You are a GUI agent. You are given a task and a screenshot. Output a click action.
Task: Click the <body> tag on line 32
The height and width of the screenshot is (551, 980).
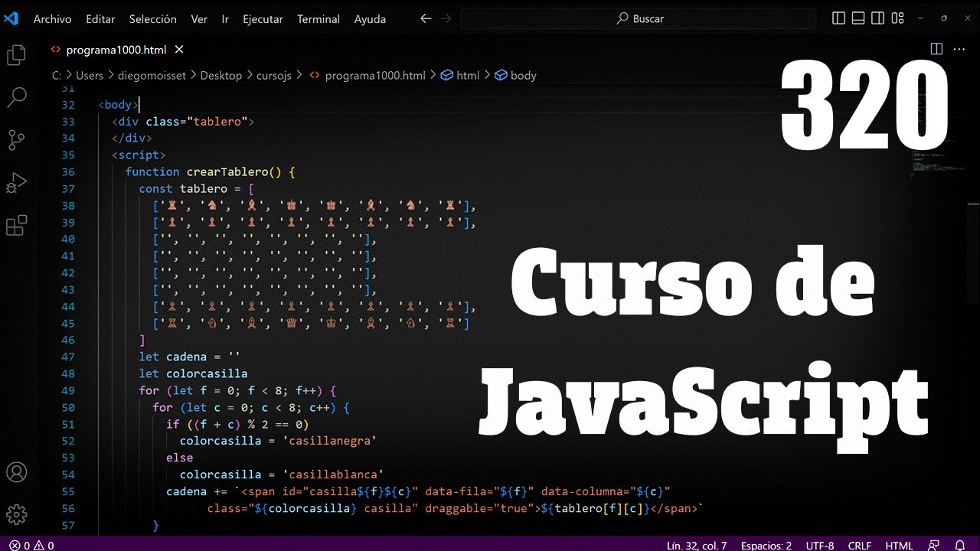click(118, 104)
